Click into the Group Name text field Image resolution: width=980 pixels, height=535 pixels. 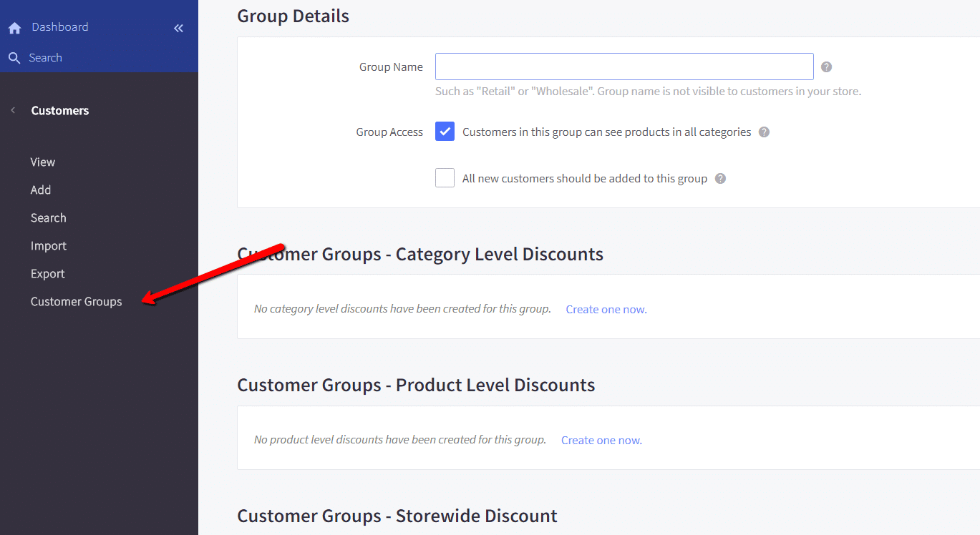click(624, 67)
